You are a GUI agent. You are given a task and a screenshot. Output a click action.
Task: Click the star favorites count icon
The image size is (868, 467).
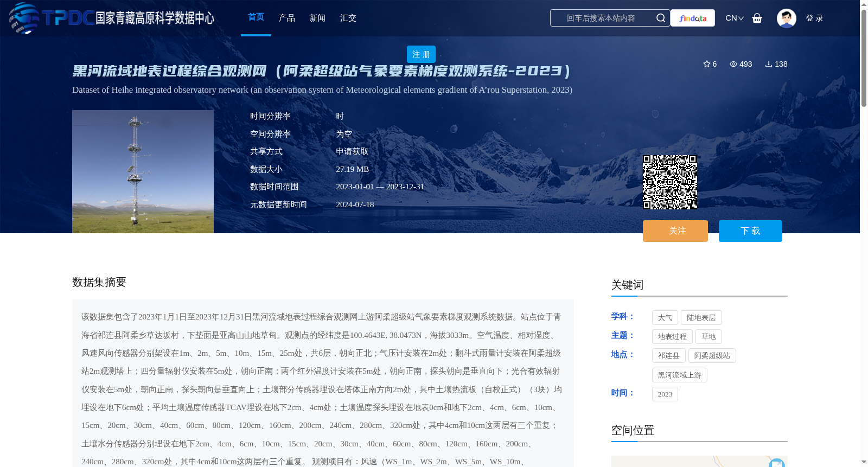pyautogui.click(x=707, y=64)
